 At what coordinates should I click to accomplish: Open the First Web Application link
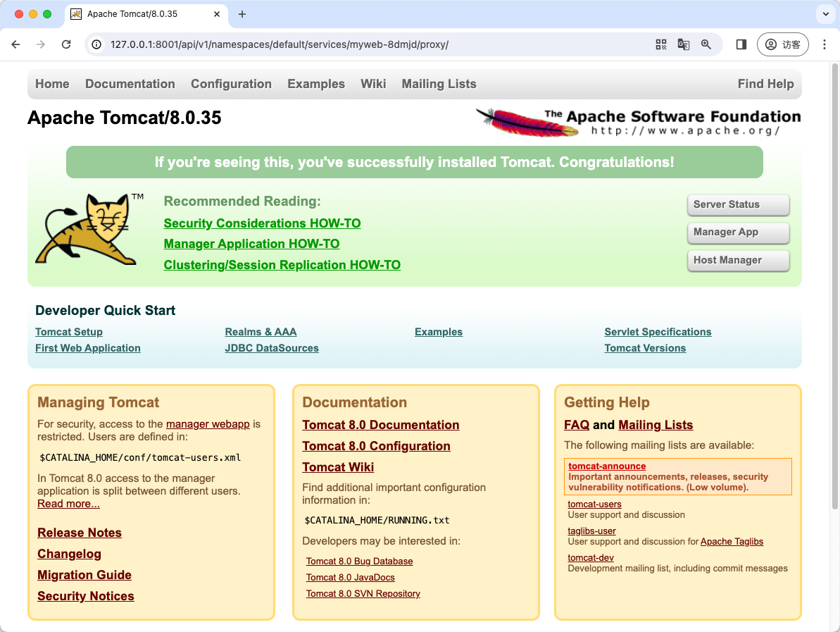point(88,348)
